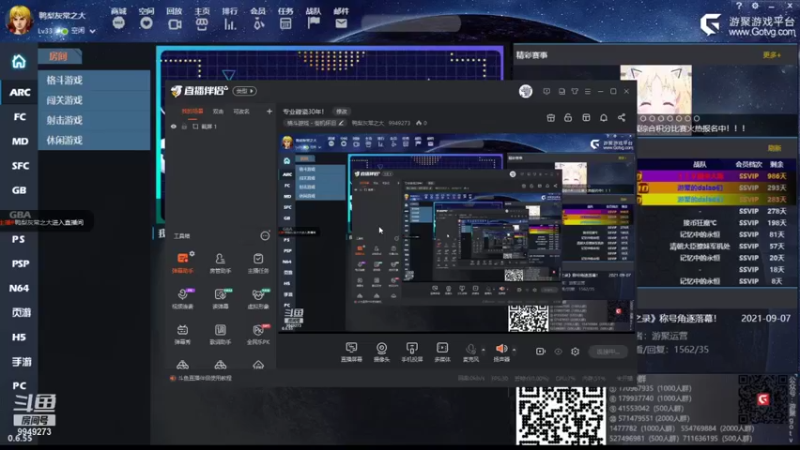Click the gift box icon in streaming window header
Screen dimensions: 800x450
coord(551,118)
